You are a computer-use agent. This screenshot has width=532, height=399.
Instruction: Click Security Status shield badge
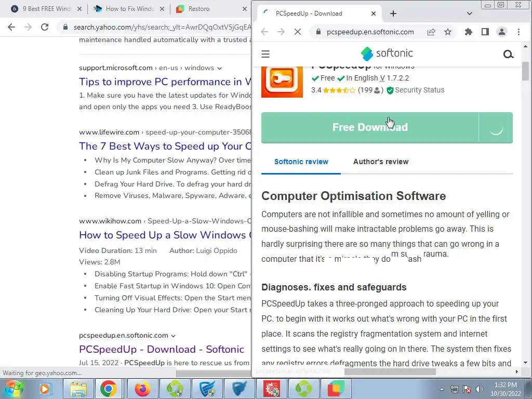click(x=416, y=90)
